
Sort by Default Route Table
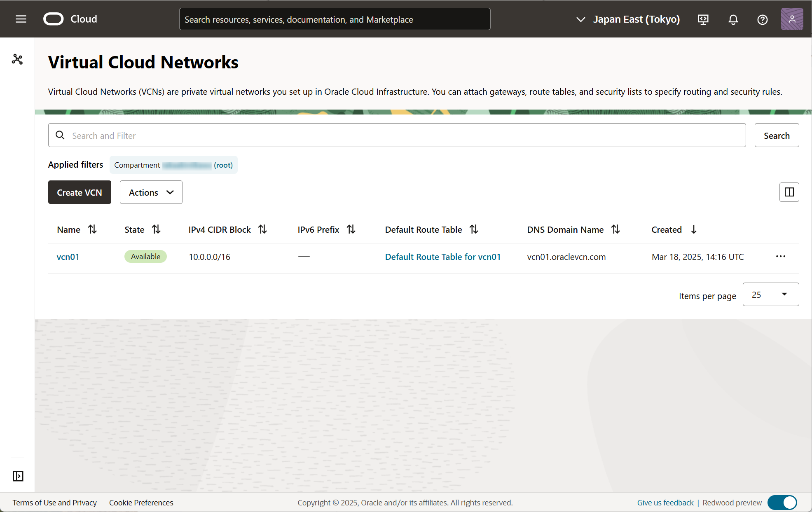pos(474,229)
